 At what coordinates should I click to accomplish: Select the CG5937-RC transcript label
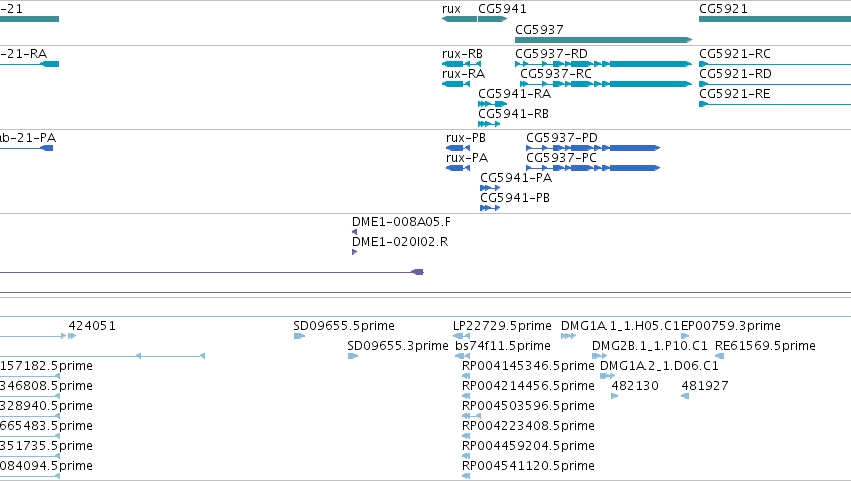(556, 74)
